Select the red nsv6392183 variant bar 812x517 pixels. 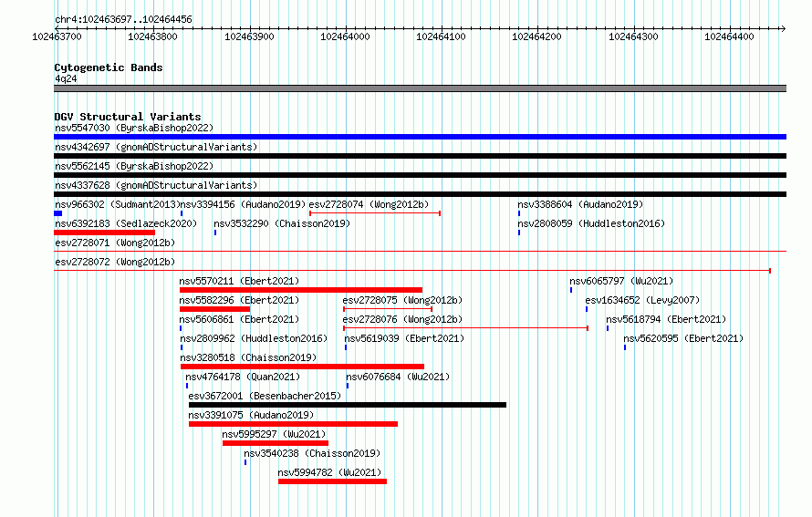point(104,233)
